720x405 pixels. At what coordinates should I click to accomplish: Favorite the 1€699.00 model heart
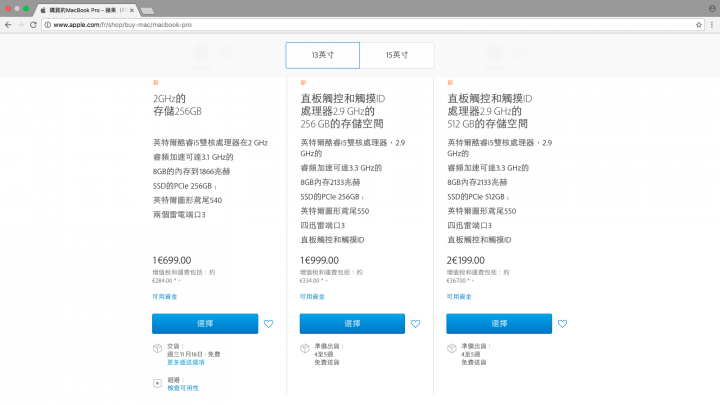[x=269, y=324]
